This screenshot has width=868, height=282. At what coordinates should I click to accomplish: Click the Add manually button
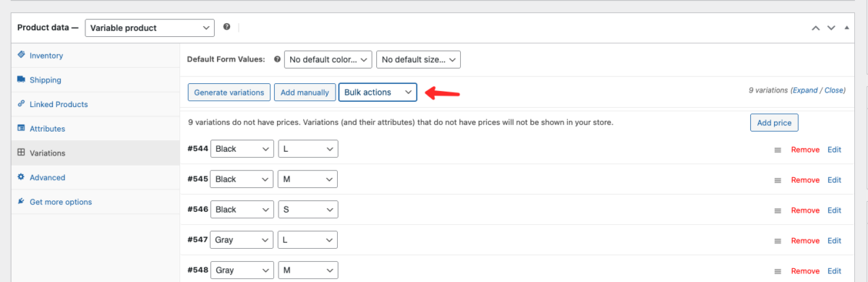tap(305, 93)
